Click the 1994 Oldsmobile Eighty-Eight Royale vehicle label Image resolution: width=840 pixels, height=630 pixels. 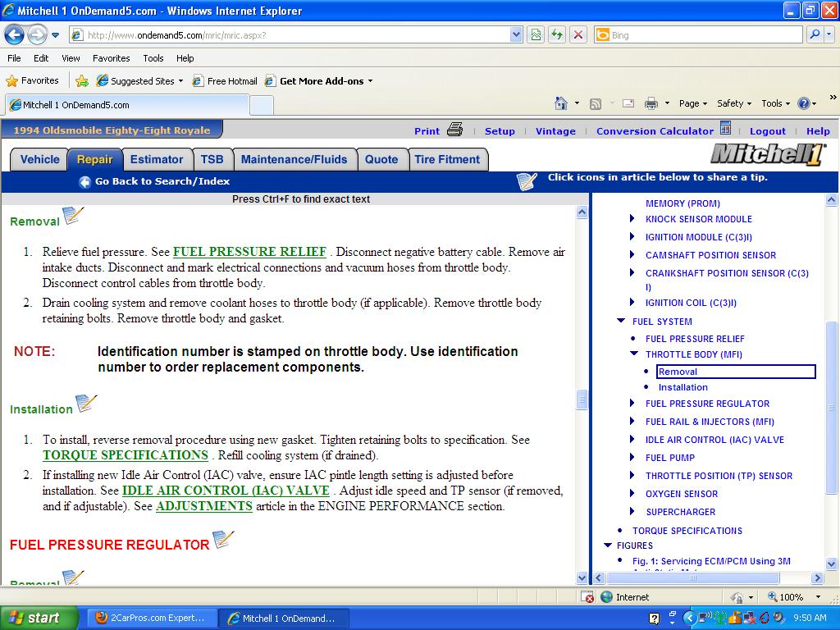click(112, 130)
